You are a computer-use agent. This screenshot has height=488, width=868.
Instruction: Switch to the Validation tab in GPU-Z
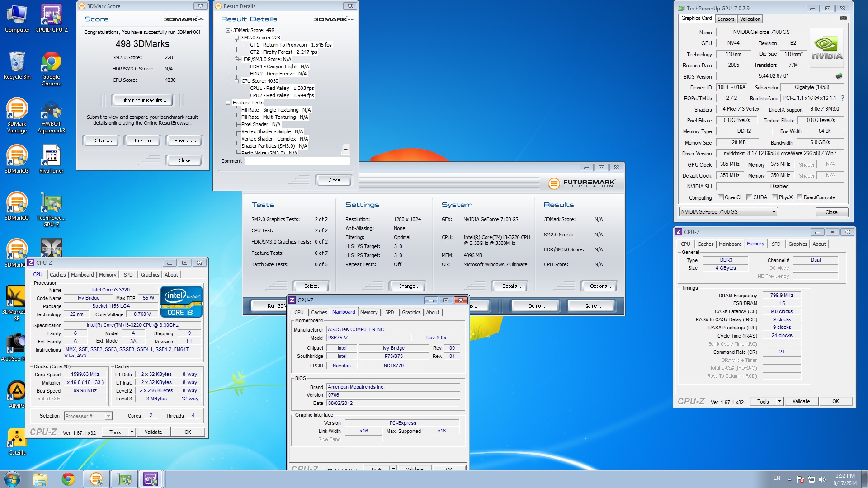tap(750, 19)
